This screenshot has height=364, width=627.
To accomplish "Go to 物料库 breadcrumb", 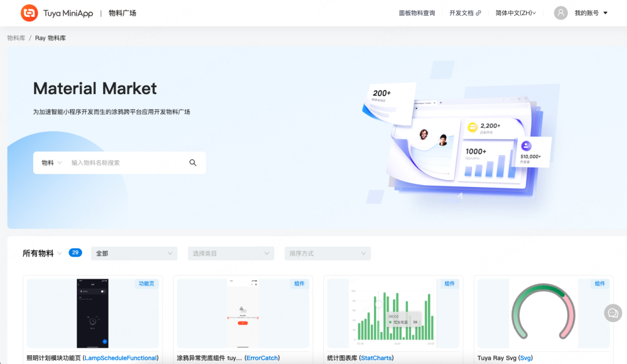I will 16,38.
